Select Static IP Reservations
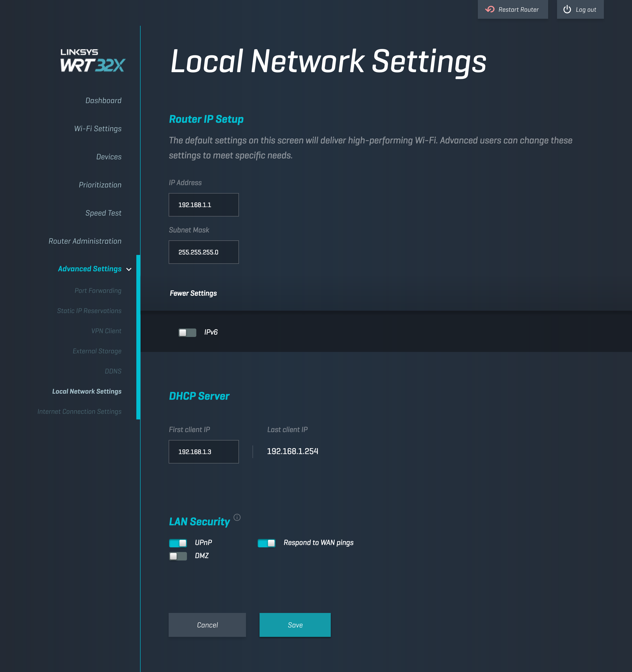This screenshot has height=672, width=632. coord(89,311)
